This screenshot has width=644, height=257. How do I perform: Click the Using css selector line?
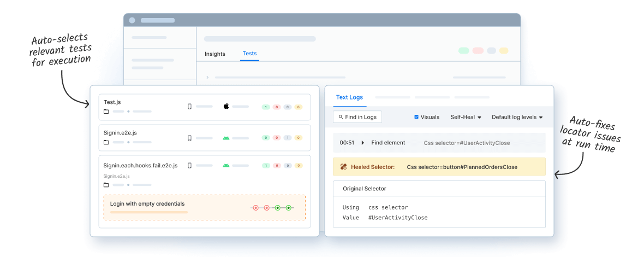click(375, 208)
